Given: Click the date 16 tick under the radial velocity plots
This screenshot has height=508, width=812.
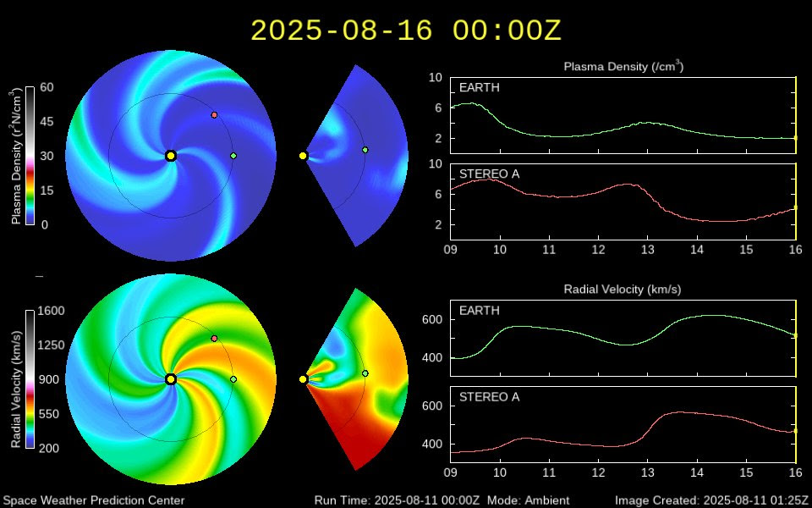Looking at the screenshot, I should 795,472.
